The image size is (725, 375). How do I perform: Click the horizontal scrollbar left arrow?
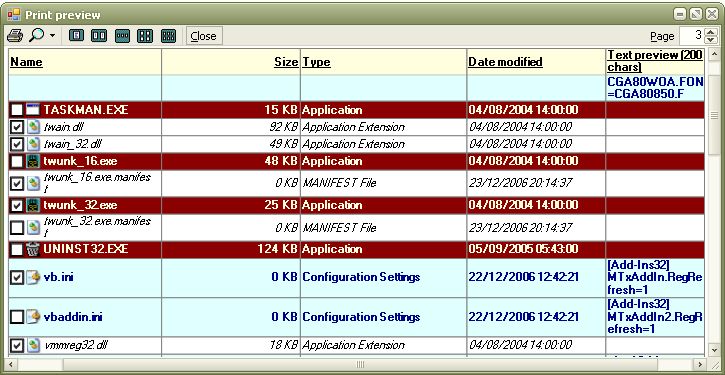[11, 364]
